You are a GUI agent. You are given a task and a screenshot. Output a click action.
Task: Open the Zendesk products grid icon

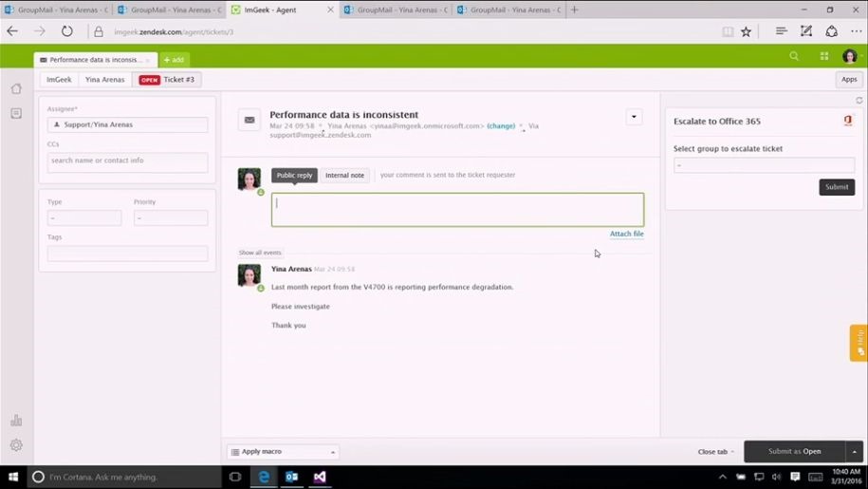823,56
